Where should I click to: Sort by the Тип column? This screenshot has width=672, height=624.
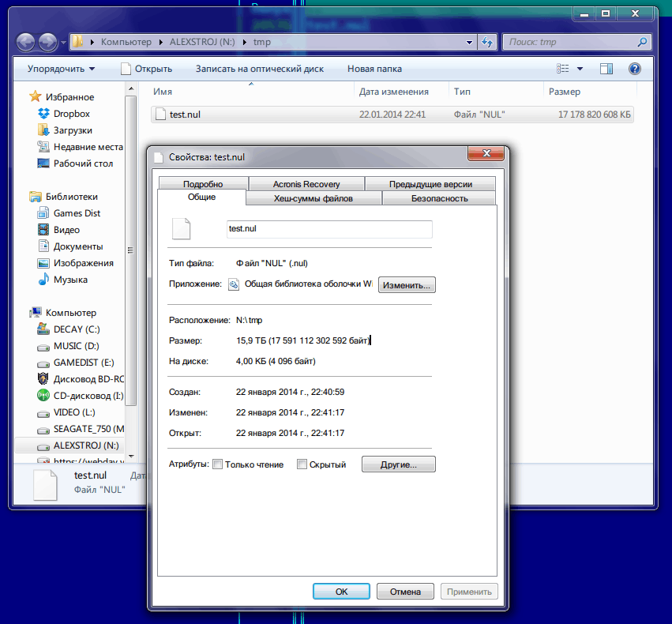[x=496, y=92]
